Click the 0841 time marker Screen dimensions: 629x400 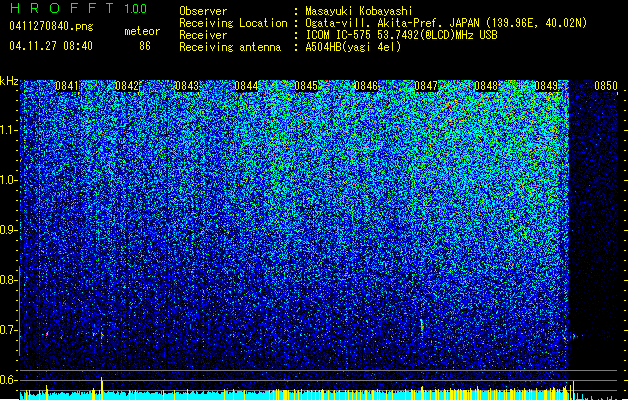click(x=67, y=86)
